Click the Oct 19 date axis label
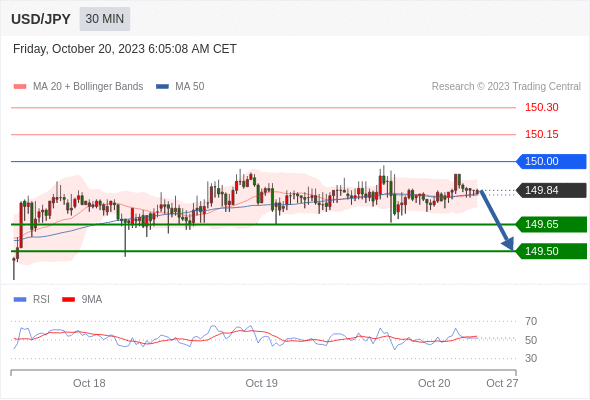The height and width of the screenshot is (400, 590). point(262,383)
